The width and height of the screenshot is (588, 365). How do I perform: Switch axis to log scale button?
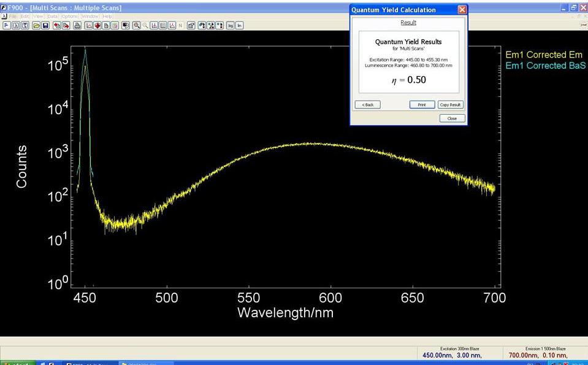click(231, 26)
